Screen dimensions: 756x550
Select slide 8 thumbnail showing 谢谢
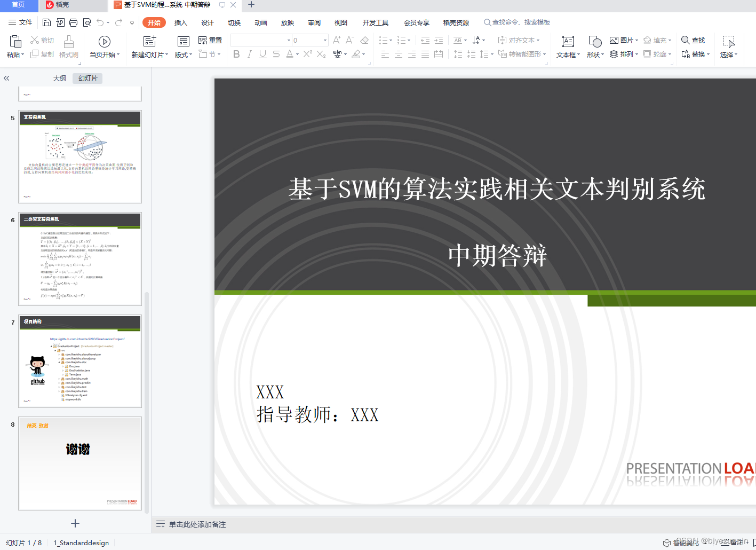pyautogui.click(x=80, y=463)
